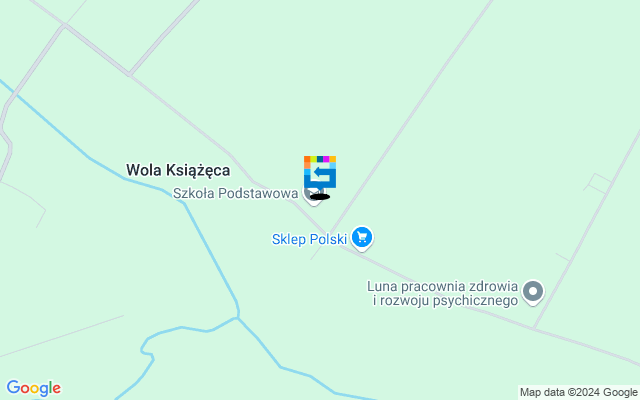The image size is (640, 400).
Task: Click the orange square on marker's top strip
Action: (x=307, y=159)
